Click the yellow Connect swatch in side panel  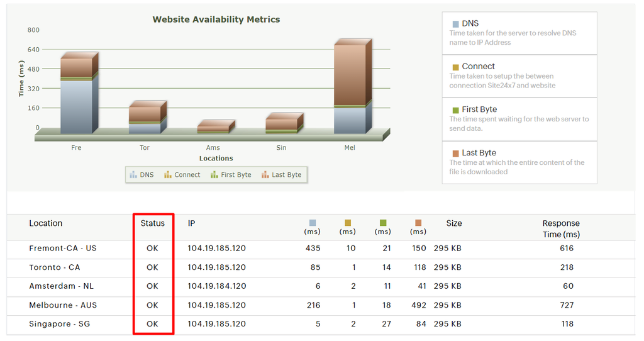(455, 67)
